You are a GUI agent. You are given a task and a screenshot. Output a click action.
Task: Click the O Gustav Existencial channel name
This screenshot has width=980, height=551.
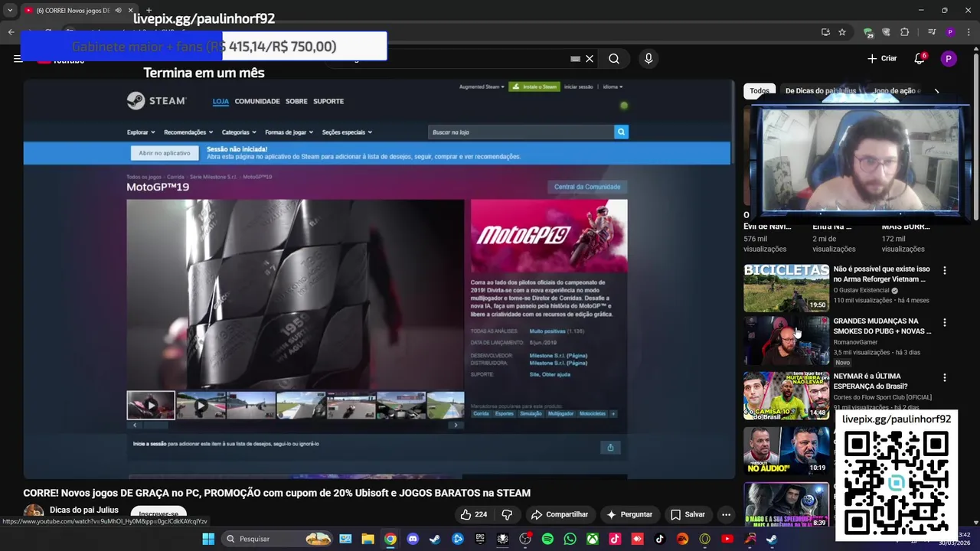click(x=861, y=291)
